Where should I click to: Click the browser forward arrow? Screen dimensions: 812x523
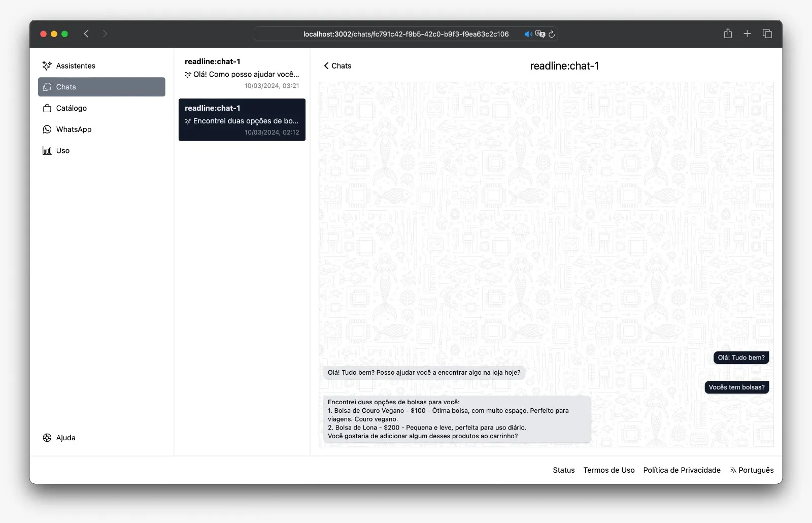coord(105,34)
